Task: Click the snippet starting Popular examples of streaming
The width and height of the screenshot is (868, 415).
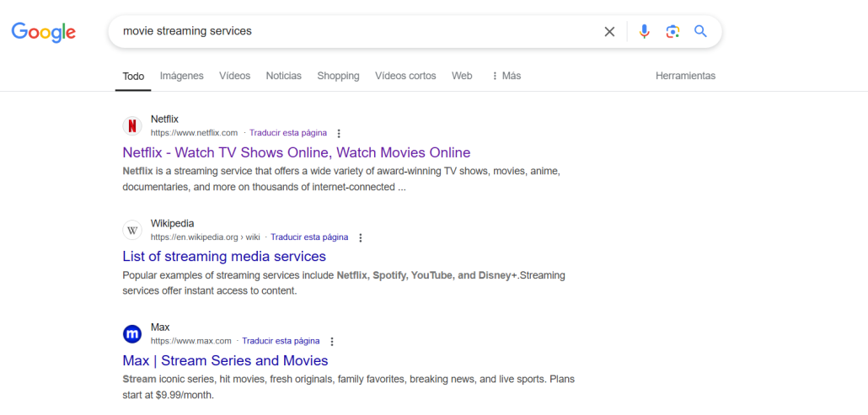Action: pos(344,283)
